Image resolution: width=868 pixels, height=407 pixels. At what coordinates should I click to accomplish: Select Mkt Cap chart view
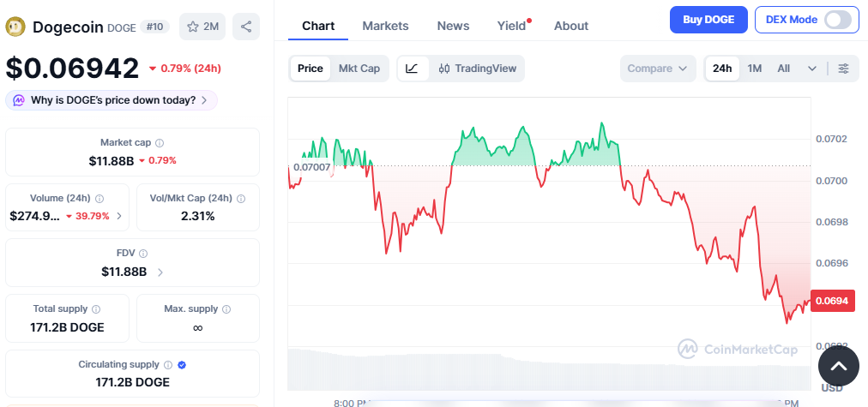click(359, 69)
